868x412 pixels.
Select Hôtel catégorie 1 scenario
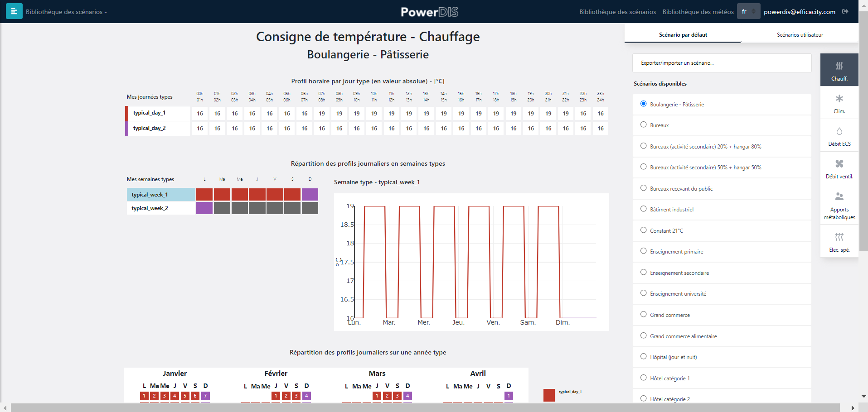(x=643, y=378)
